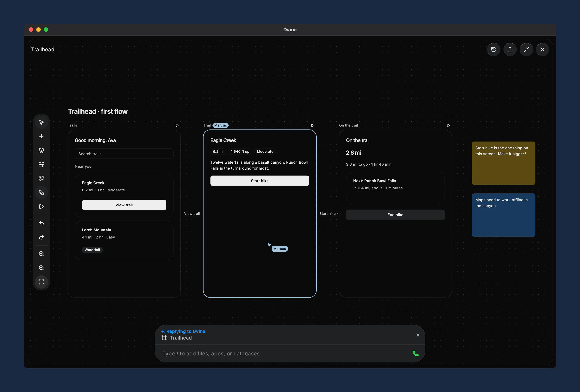Select the flow connections tool

[41, 192]
